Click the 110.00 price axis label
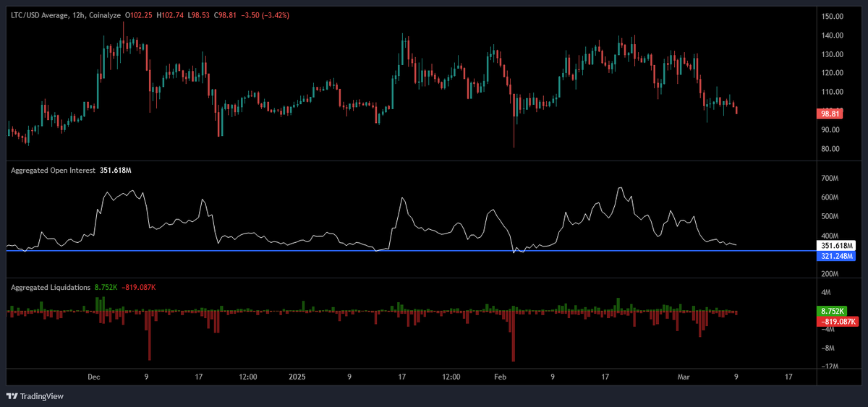868x407 pixels. point(832,92)
